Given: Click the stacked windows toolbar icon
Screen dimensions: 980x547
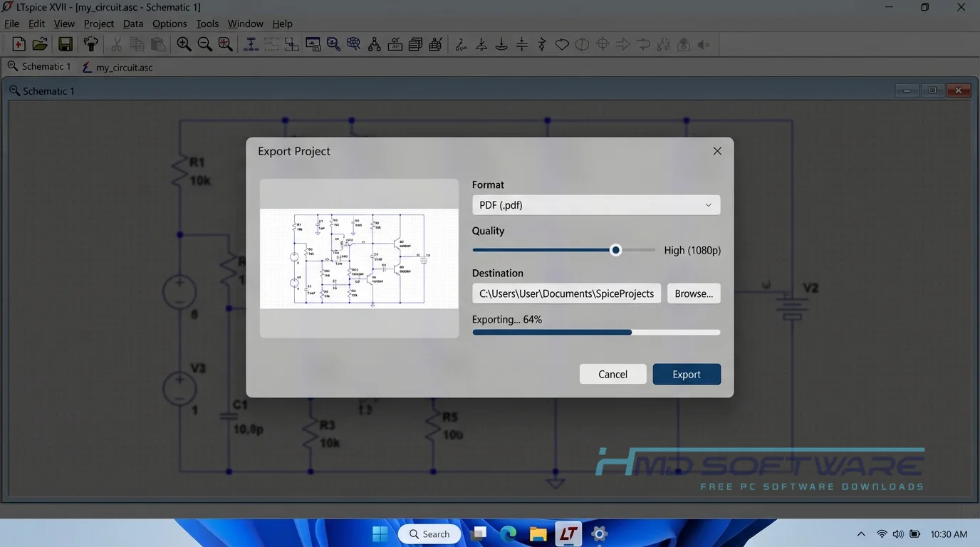Looking at the screenshot, I should pyautogui.click(x=415, y=44).
